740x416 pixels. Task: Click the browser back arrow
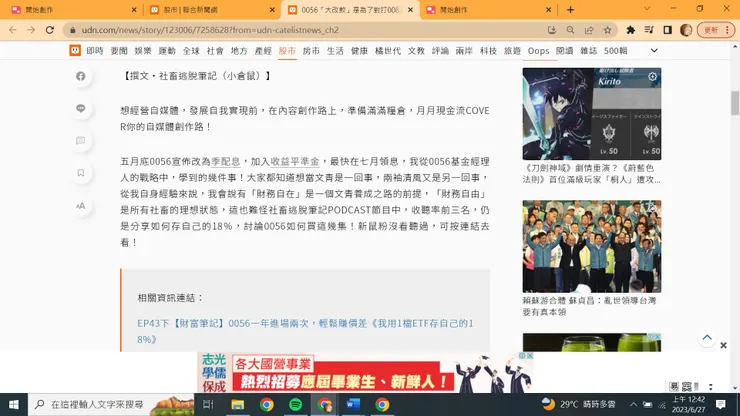click(13, 30)
